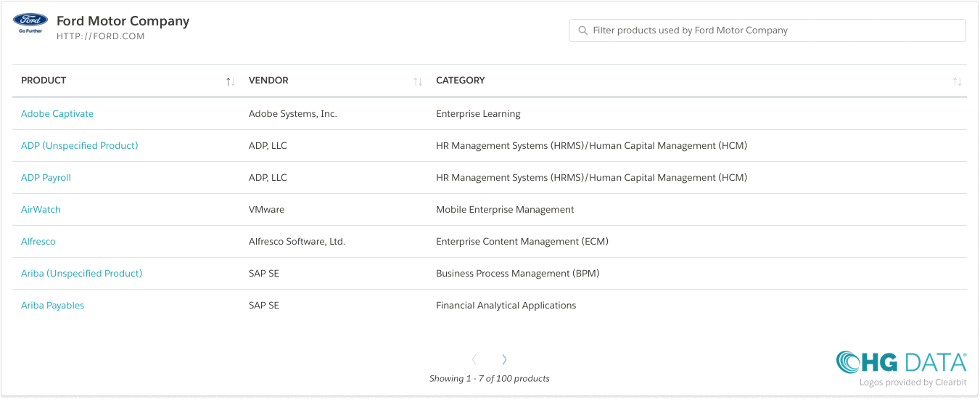This screenshot has height=400, width=980.
Task: Open Ariba (Unspecified Product) link
Action: point(82,273)
